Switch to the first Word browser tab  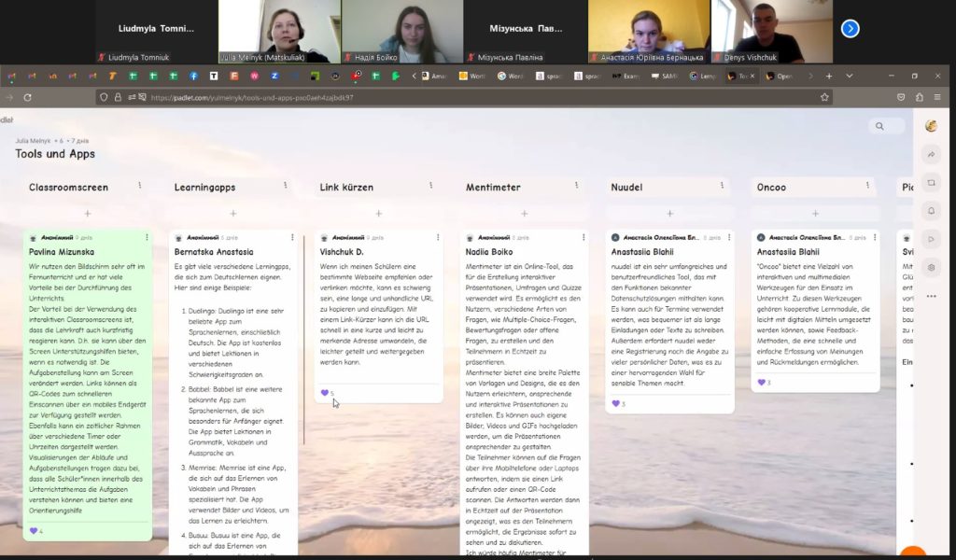[x=471, y=77]
